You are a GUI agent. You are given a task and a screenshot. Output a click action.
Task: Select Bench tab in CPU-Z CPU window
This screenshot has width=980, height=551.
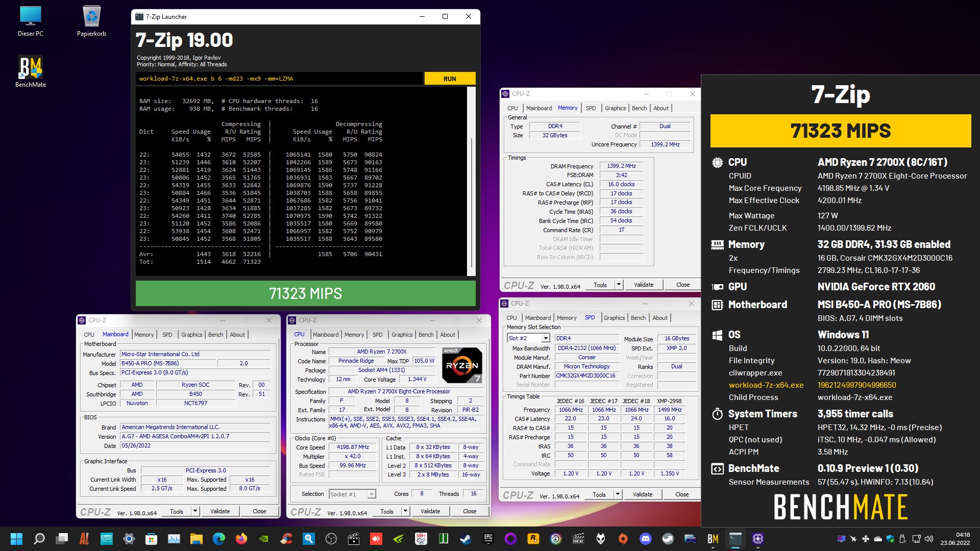pos(426,335)
